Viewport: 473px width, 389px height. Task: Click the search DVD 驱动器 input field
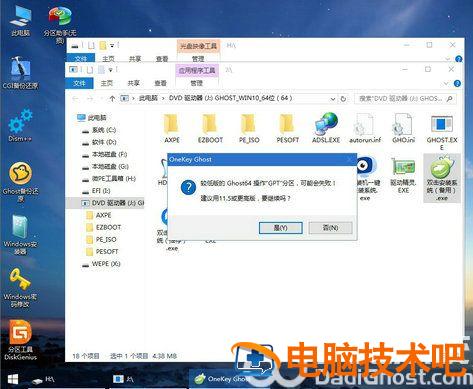click(405, 99)
